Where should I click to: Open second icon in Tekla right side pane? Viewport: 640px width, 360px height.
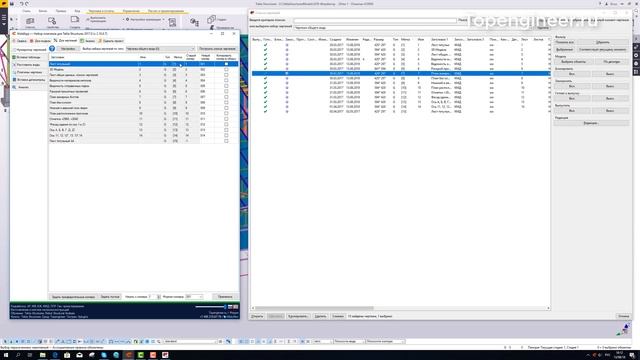(x=636, y=47)
